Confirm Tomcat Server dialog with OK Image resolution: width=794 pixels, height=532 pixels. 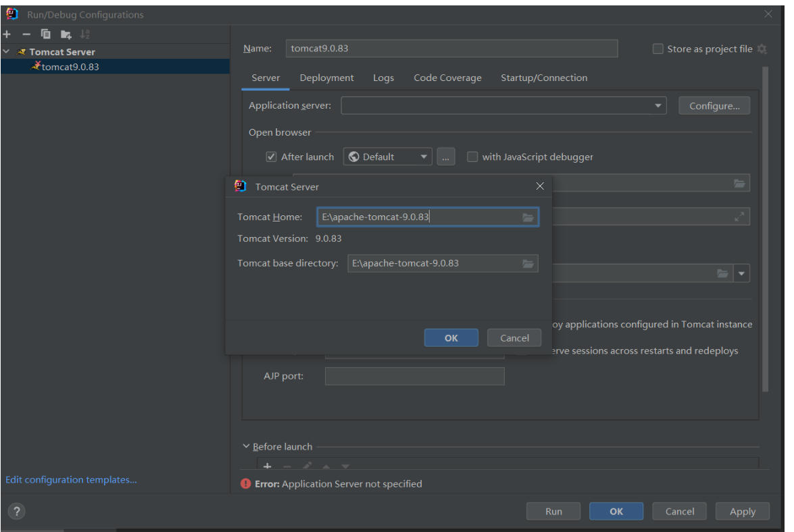pos(451,338)
